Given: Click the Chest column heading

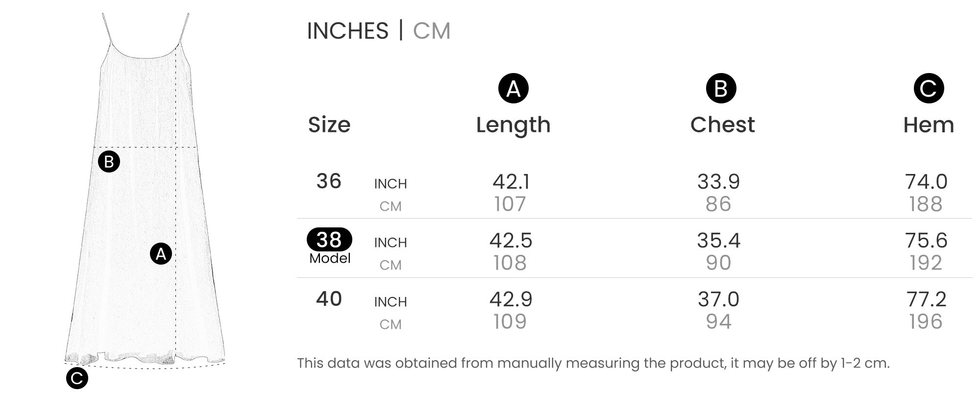Looking at the screenshot, I should click(x=722, y=125).
